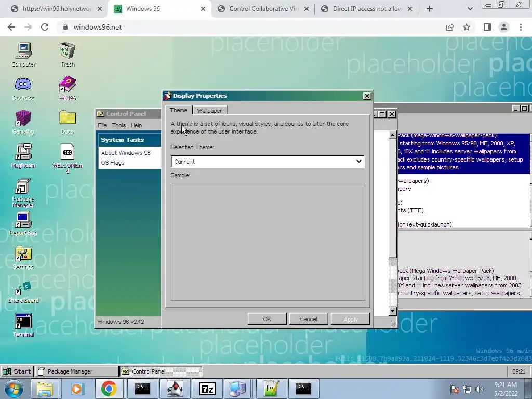Select Package Manager in Windows 96 taskbar
Image resolution: width=532 pixels, height=399 pixels.
(x=77, y=371)
